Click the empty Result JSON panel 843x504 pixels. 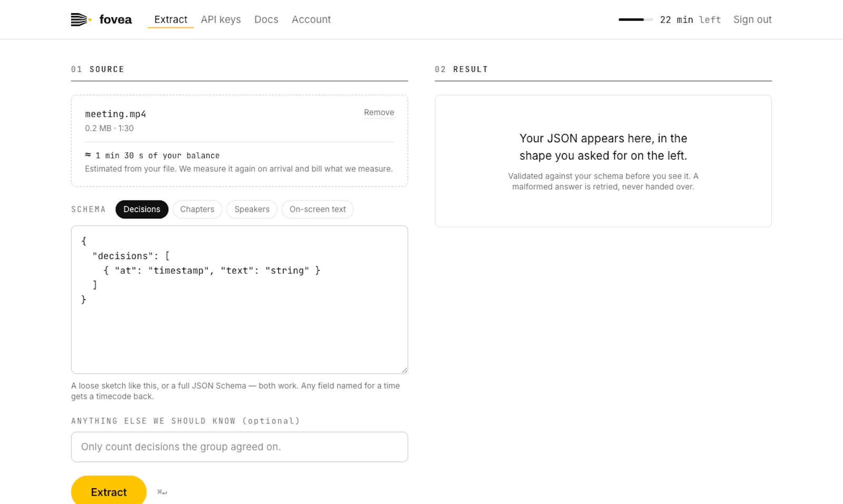603,161
